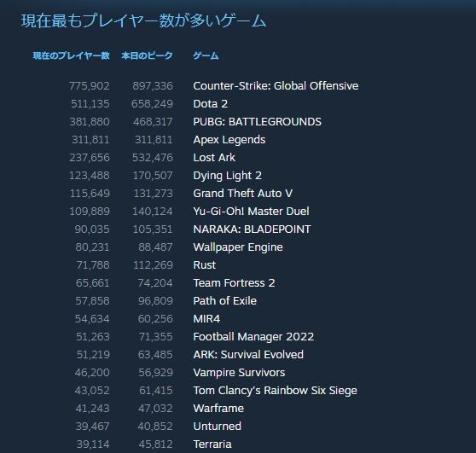476x453 pixels.
Task: Select Rainbow Six Siege count 43,052
Action: pyautogui.click(x=92, y=391)
